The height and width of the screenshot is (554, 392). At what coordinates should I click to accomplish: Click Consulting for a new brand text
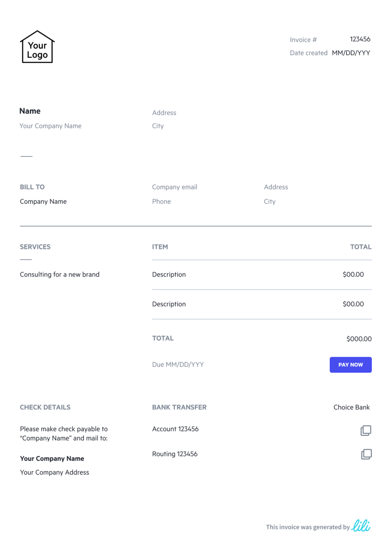coord(60,275)
